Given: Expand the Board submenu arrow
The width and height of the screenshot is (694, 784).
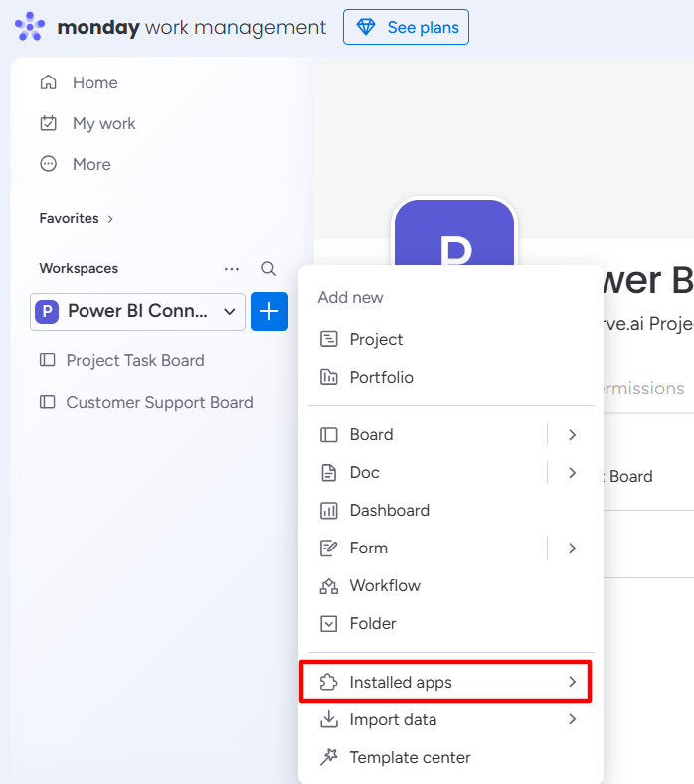Looking at the screenshot, I should (573, 435).
